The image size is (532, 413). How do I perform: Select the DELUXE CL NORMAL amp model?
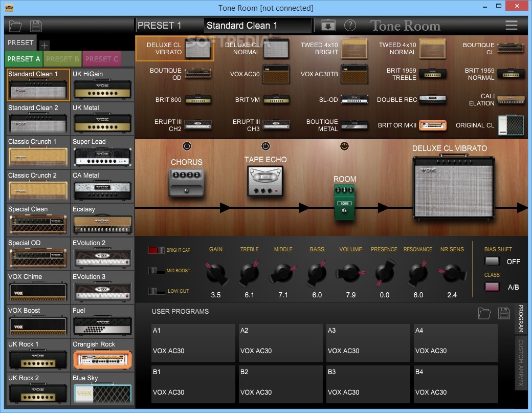(x=257, y=49)
